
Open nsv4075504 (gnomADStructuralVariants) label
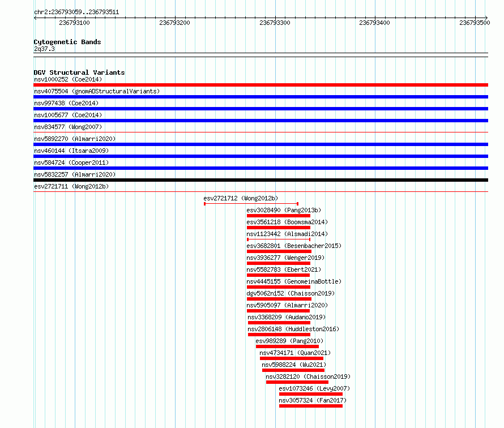click(x=97, y=91)
